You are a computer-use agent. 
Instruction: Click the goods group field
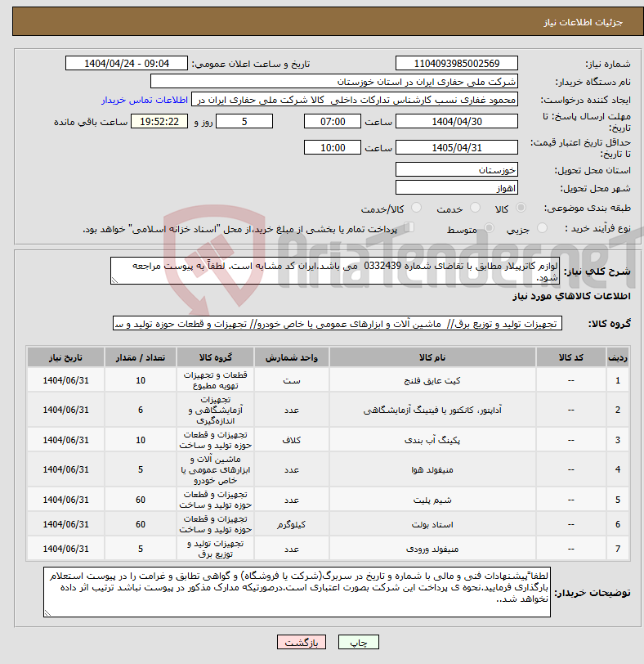coord(338,324)
